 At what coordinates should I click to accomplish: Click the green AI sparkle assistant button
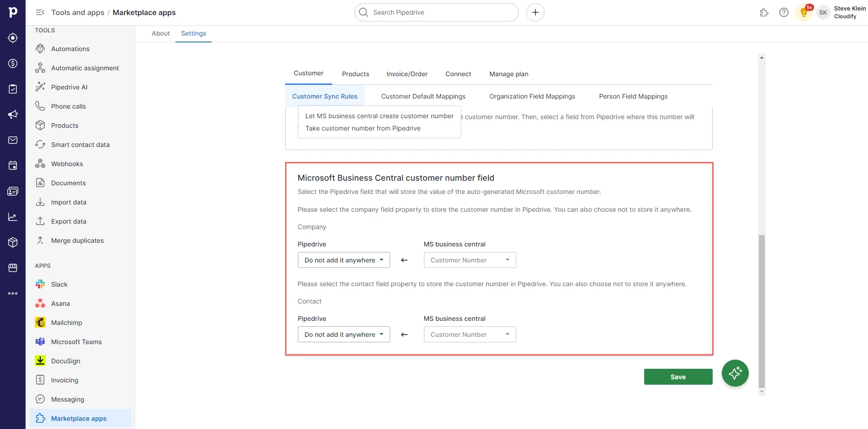[735, 373]
